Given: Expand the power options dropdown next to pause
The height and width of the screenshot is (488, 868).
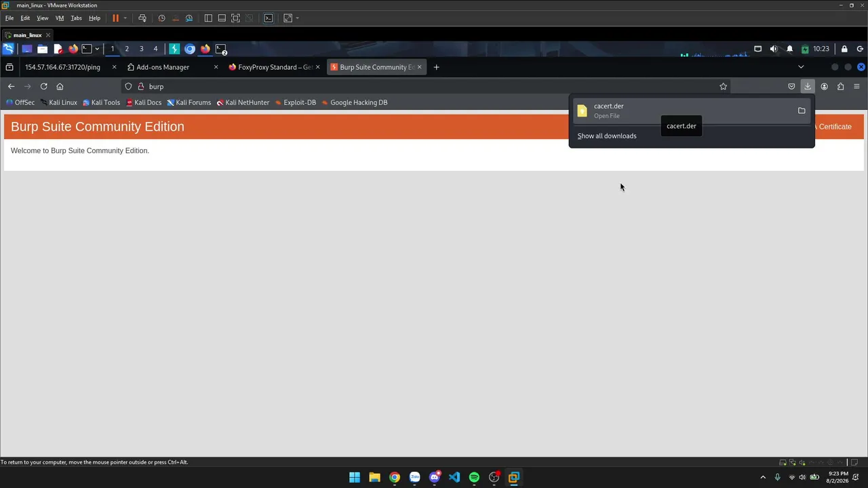Looking at the screenshot, I should (x=125, y=18).
